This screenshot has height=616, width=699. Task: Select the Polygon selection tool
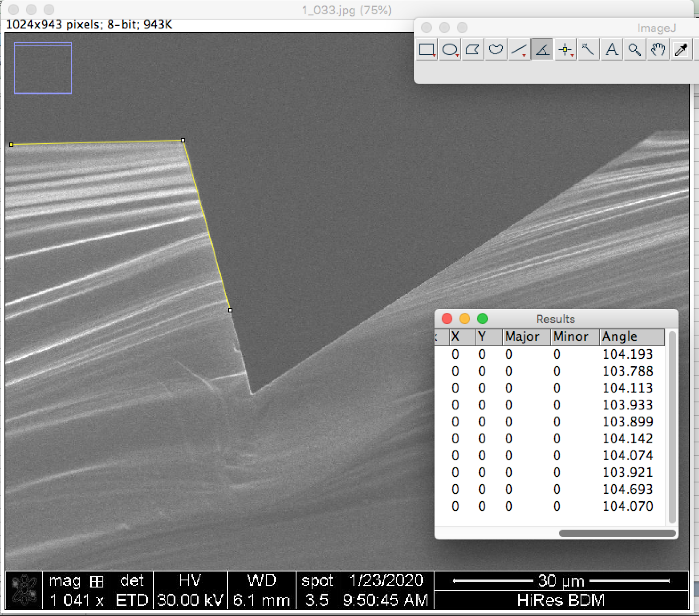pyautogui.click(x=472, y=49)
